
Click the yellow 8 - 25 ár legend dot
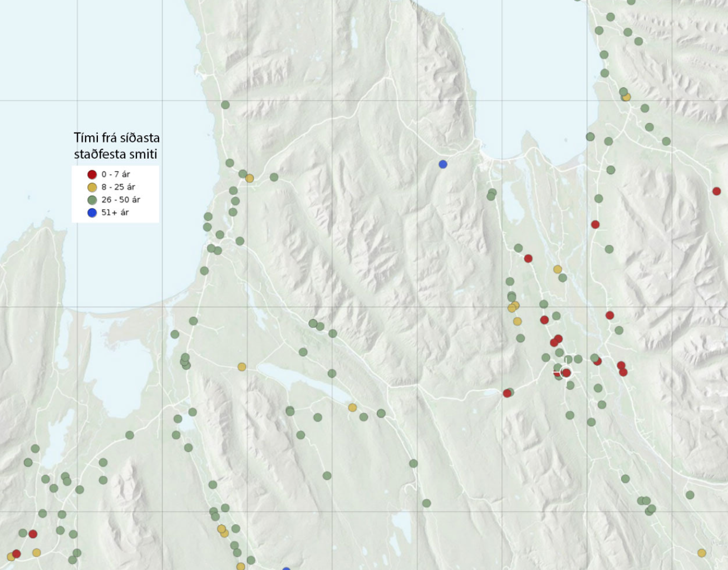click(92, 187)
